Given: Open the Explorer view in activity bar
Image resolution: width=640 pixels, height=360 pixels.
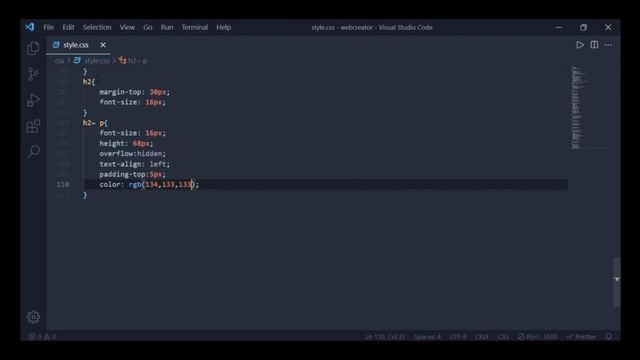Looking at the screenshot, I should 33,49.
